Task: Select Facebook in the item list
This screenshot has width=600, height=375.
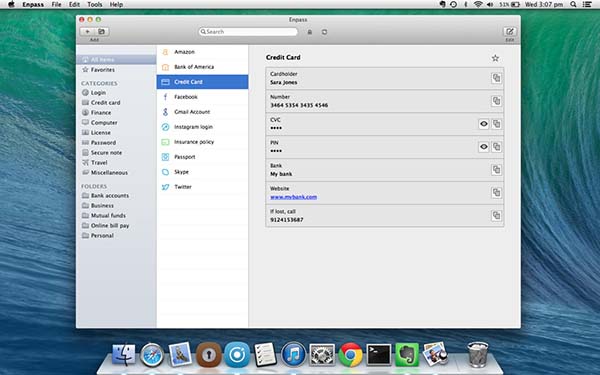Action: click(x=202, y=97)
